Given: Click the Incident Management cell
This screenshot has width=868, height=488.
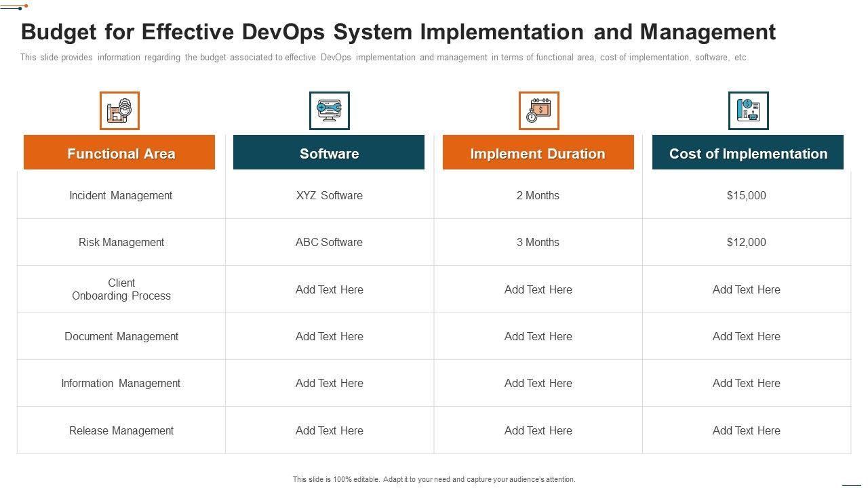Looking at the screenshot, I should click(121, 195).
